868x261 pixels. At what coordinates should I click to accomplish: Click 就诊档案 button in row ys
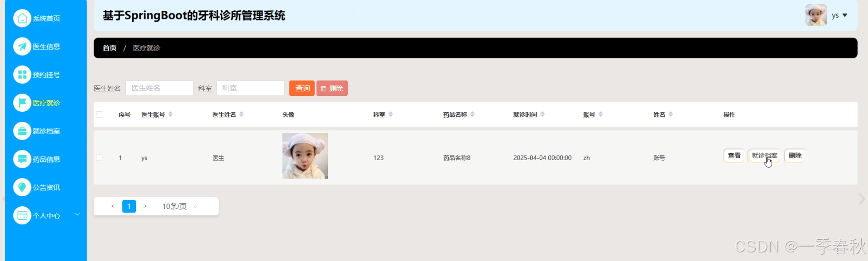[764, 156]
